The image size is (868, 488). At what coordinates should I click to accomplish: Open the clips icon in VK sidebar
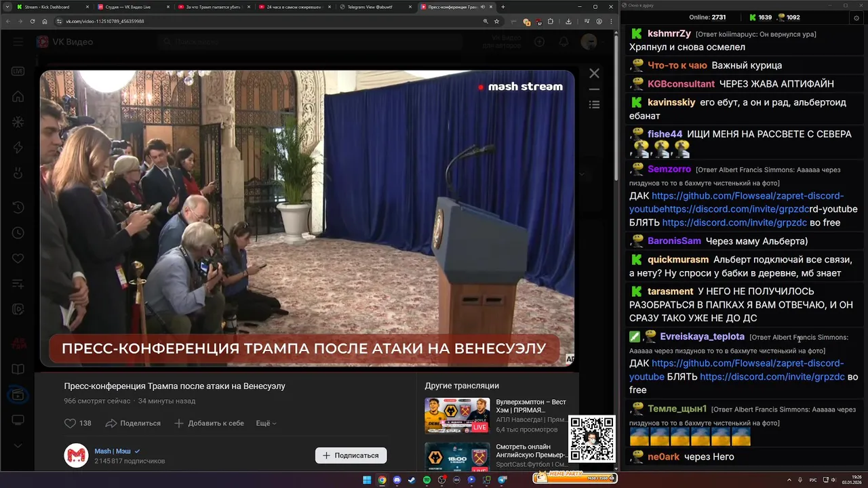click(x=18, y=310)
